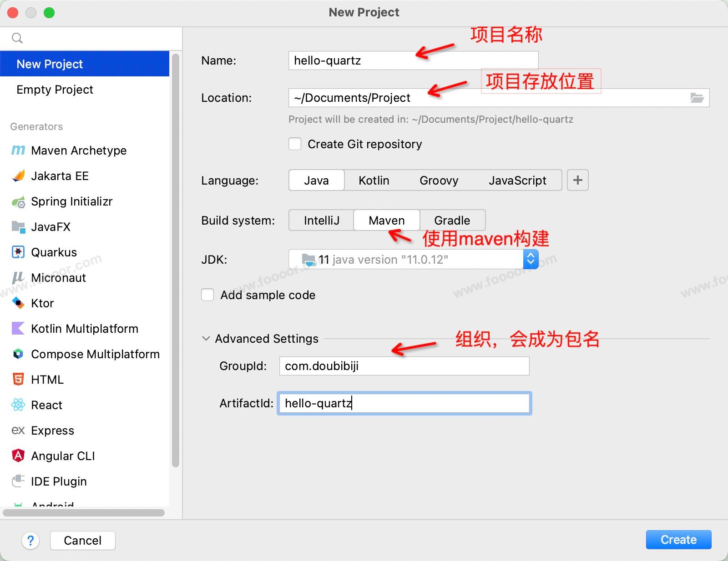This screenshot has height=561, width=728.
Task: Select the Maven Archetype generator icon
Action: pyautogui.click(x=18, y=150)
